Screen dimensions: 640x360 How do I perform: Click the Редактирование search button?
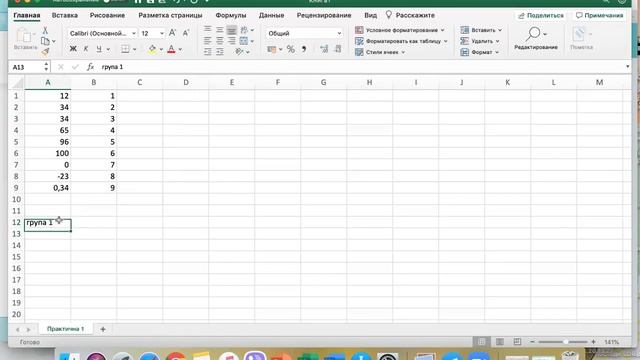point(536,39)
